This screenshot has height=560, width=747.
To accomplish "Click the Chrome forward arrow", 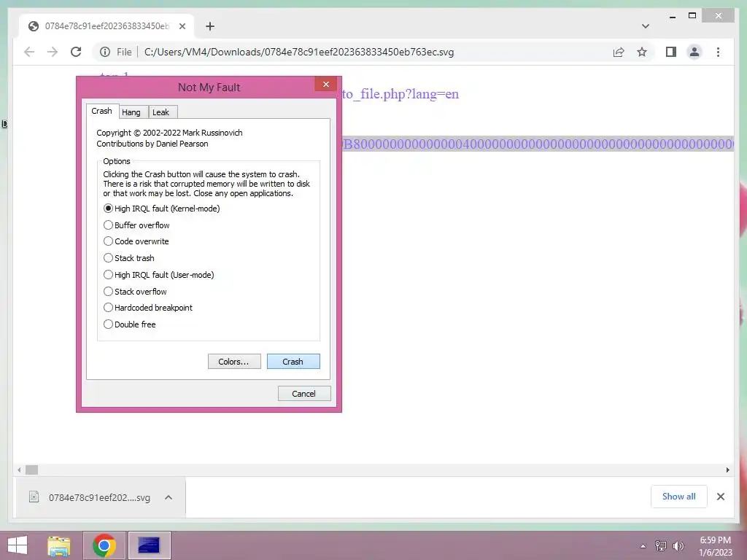I will tap(53, 52).
